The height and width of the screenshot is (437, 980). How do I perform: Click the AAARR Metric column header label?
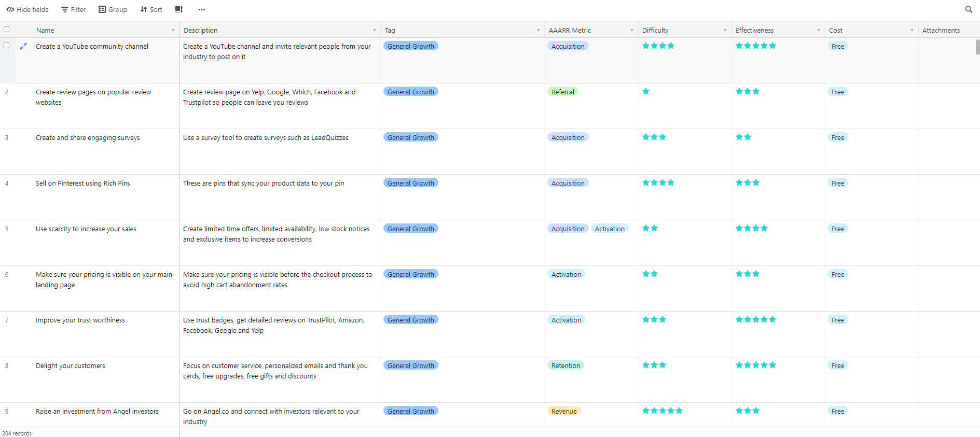coord(570,30)
